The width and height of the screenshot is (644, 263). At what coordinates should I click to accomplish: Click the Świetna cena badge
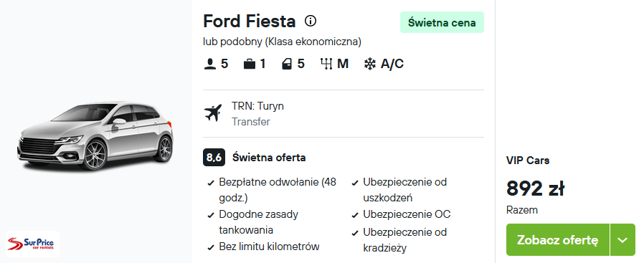[x=442, y=22]
